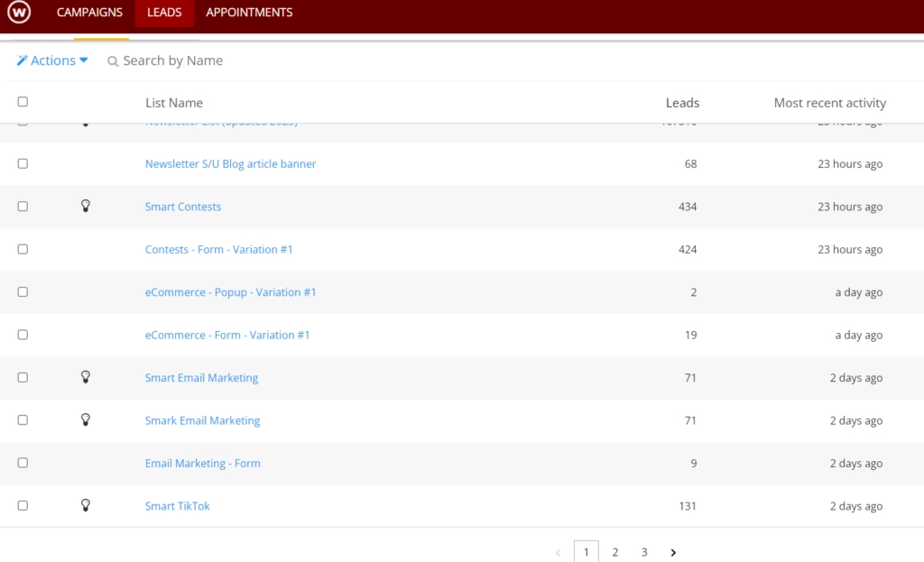Click the search magnifier icon
Screen dimensions: 924x562
[113, 61]
